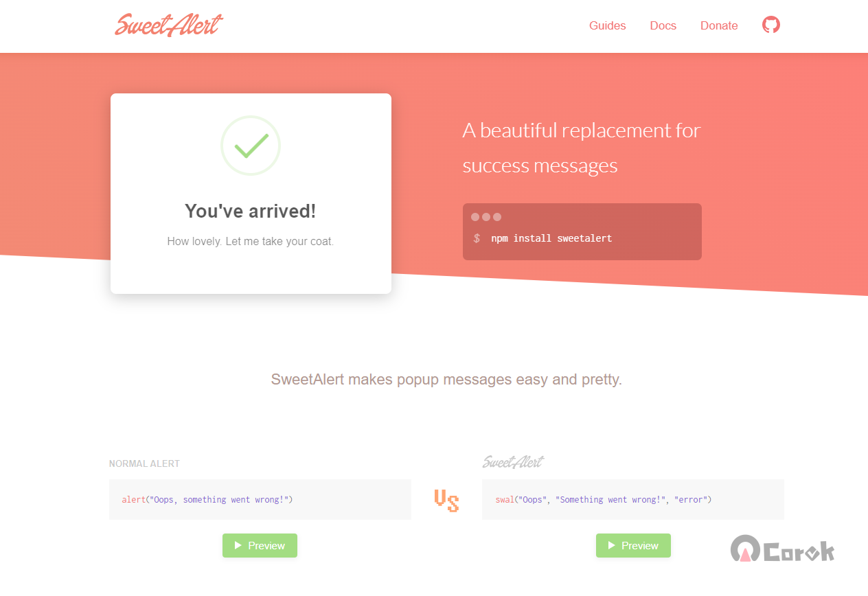Click the green success checkmark icon

pyautogui.click(x=251, y=146)
